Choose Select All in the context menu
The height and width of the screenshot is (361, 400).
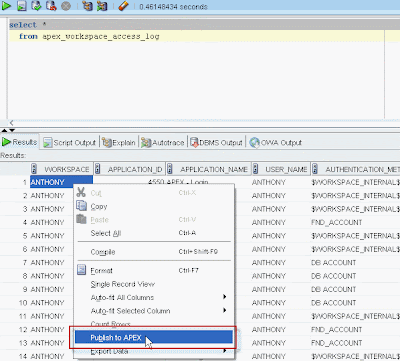154,233
